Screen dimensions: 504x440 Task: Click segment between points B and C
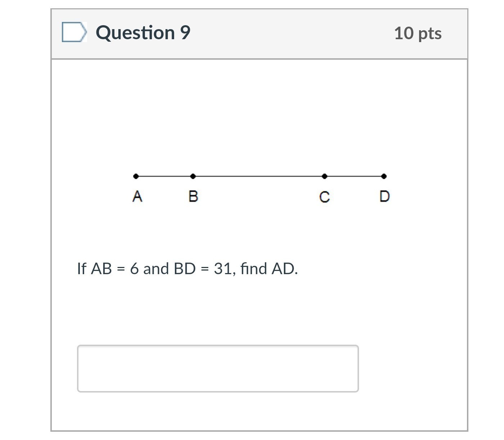pyautogui.click(x=259, y=176)
